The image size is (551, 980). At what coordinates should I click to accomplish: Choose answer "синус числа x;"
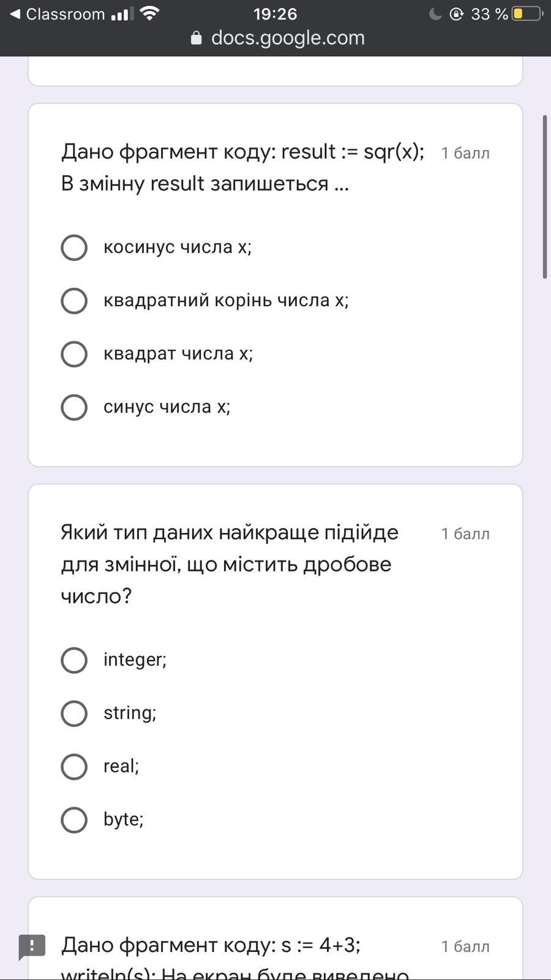tap(74, 407)
